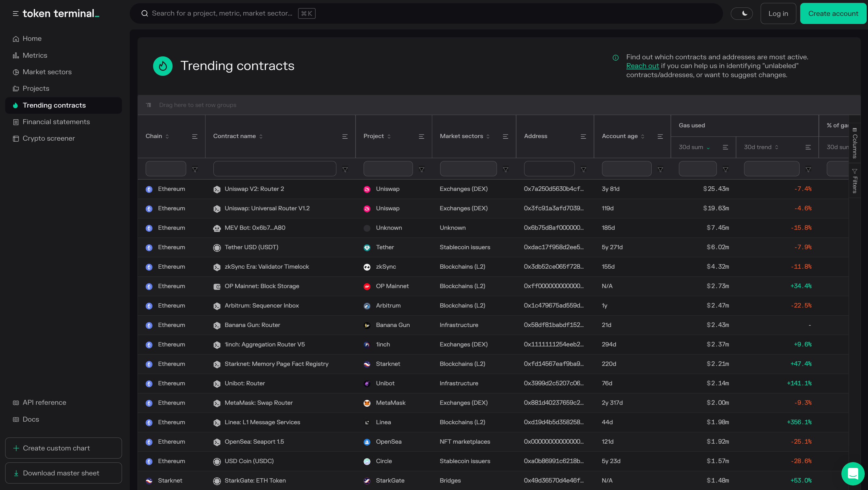Image resolution: width=868 pixels, height=490 pixels.
Task: Click Download master sheet button
Action: 63,473
